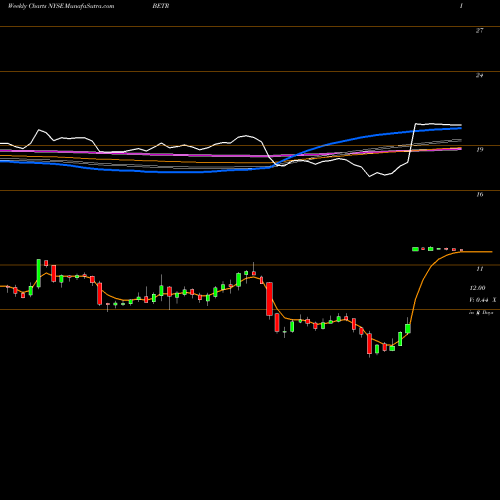Screen dimensions: 500x500
Task: Click the 'BETR' ticker symbol label
Action: 161,6
